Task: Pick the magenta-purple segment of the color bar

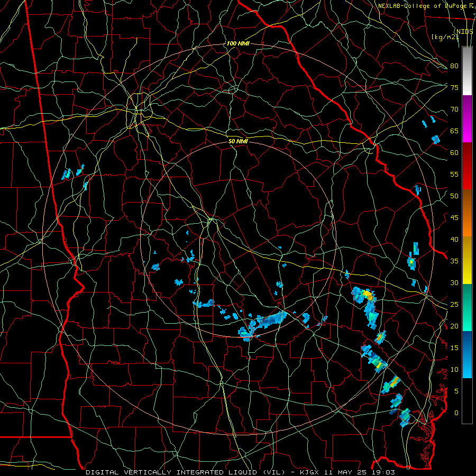Action: (x=467, y=118)
